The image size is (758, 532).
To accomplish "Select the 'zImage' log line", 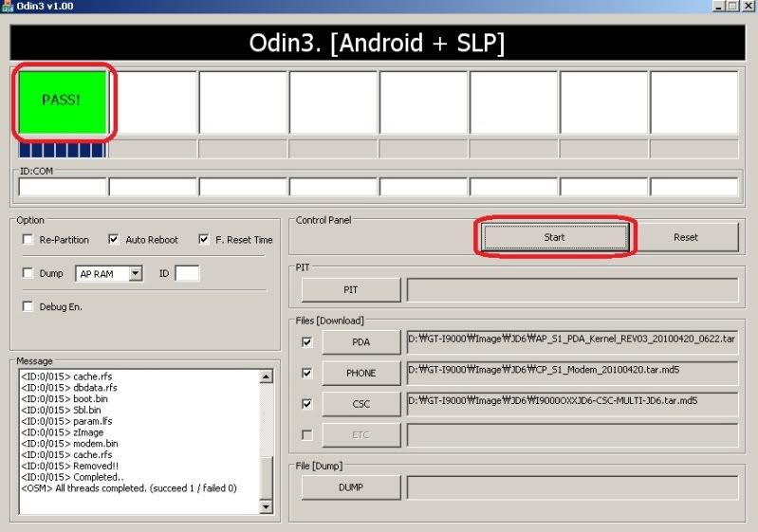I will [63, 432].
